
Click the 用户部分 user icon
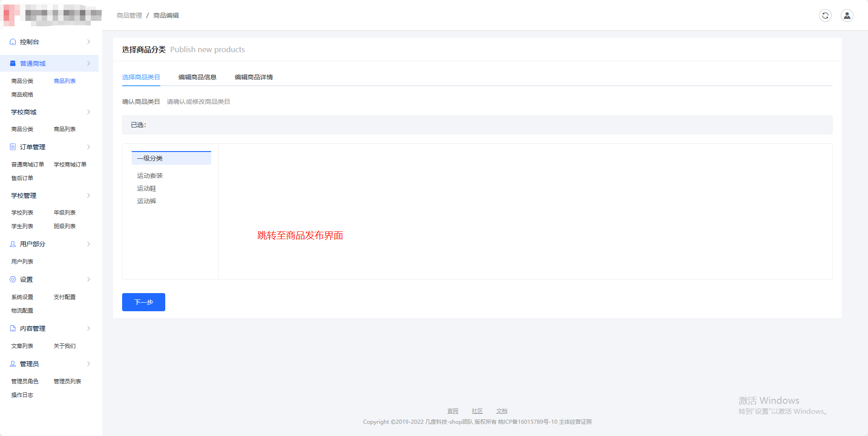point(13,244)
